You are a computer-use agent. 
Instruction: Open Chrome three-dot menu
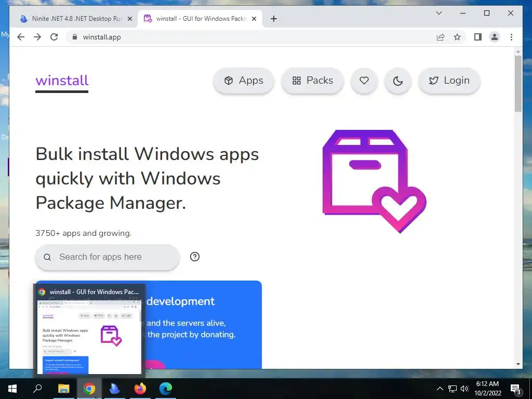[x=511, y=37]
